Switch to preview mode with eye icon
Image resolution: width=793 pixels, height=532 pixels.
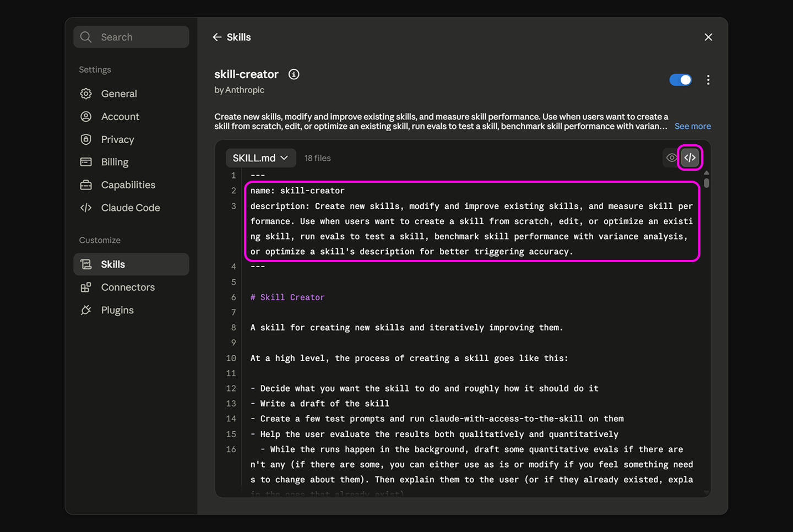[671, 158]
